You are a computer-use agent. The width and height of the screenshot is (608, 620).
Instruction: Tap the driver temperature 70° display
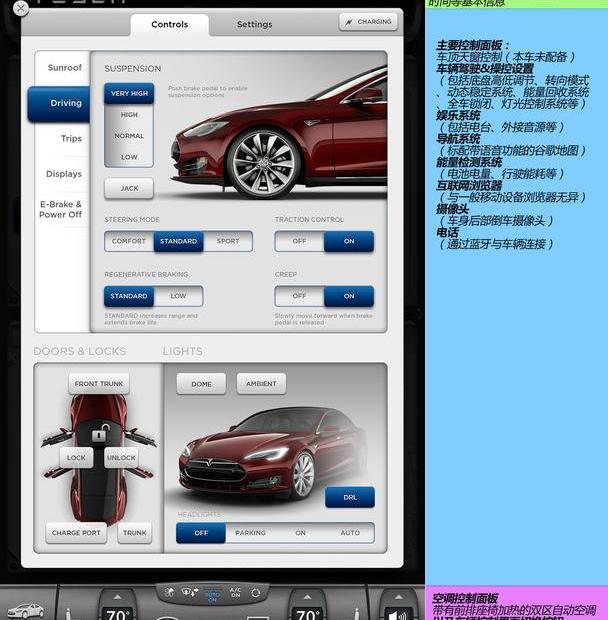tap(116, 614)
